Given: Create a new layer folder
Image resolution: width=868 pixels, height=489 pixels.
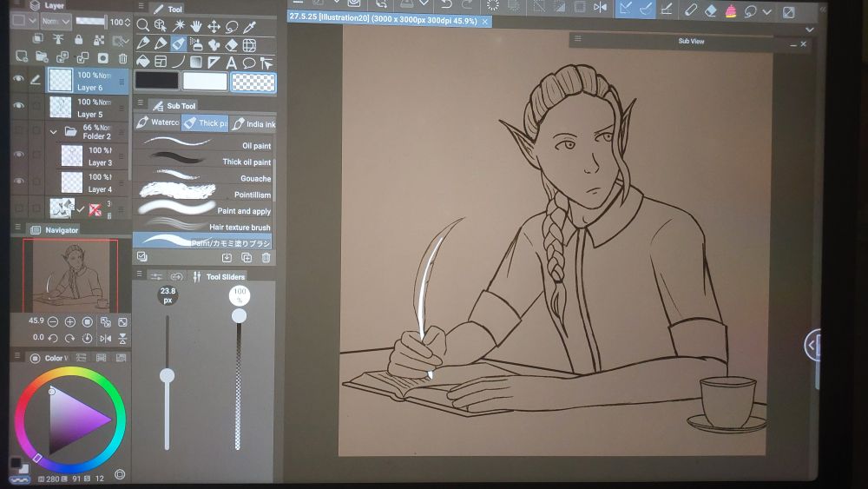Looking at the screenshot, I should pos(42,56).
